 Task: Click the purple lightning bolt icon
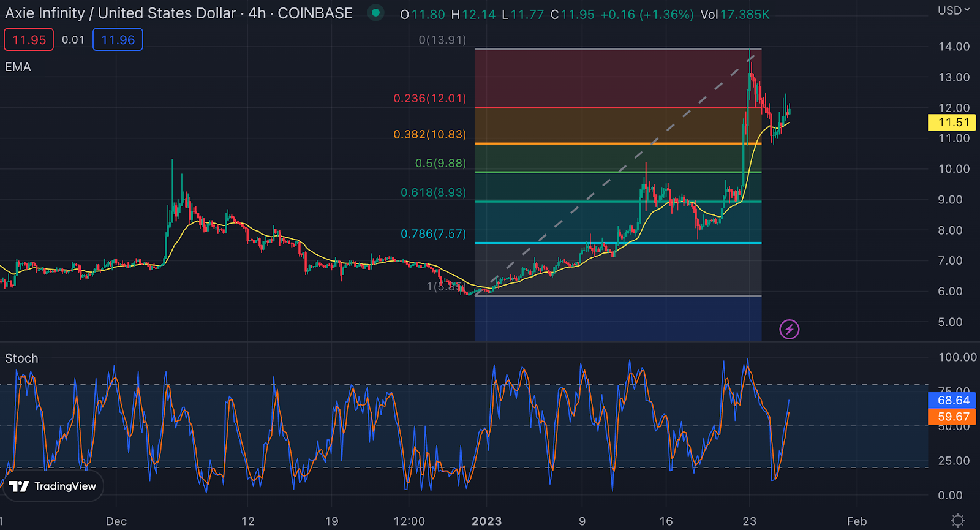pyautogui.click(x=790, y=330)
